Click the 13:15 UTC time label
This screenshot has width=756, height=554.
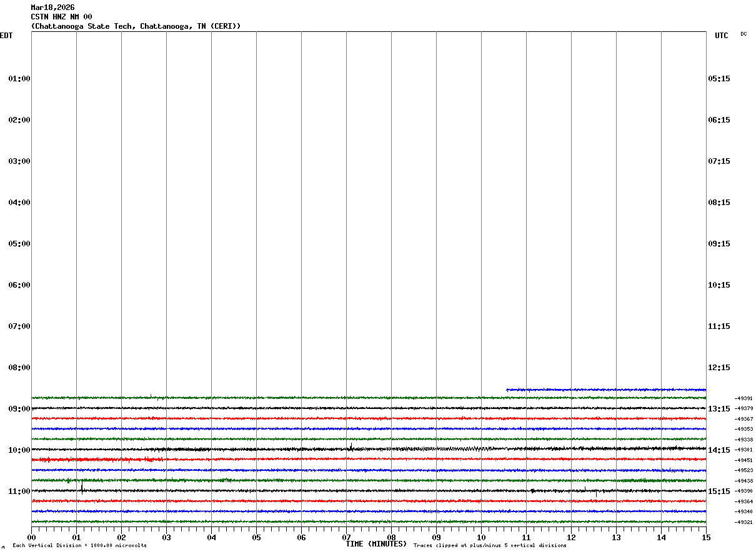[719, 409]
